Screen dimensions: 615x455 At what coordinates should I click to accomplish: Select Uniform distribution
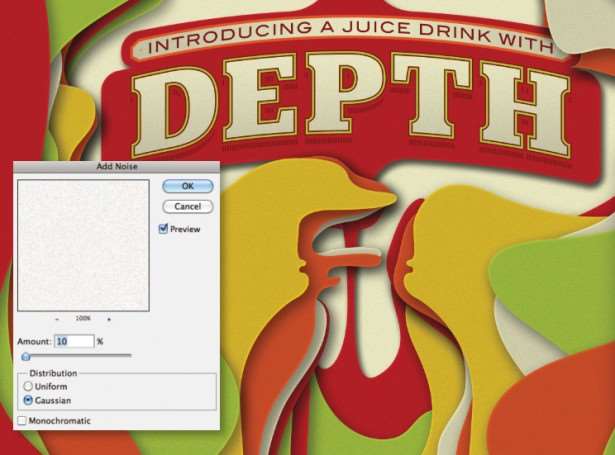point(28,386)
